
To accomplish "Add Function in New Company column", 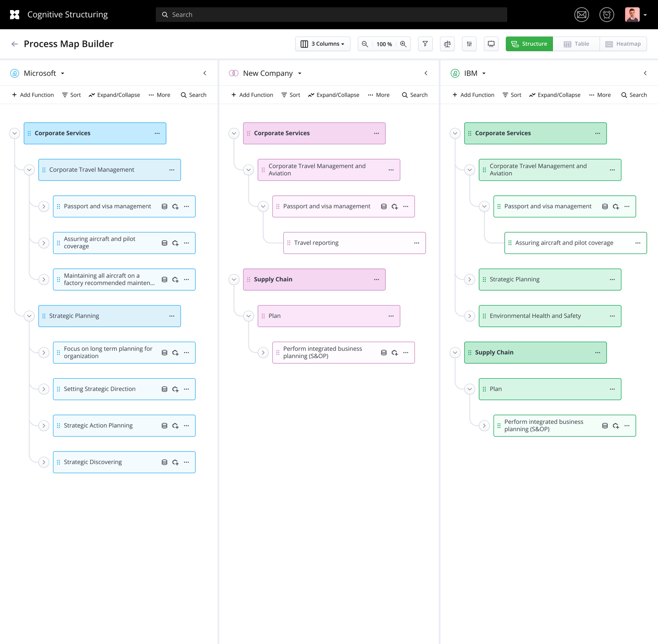I will coord(252,95).
